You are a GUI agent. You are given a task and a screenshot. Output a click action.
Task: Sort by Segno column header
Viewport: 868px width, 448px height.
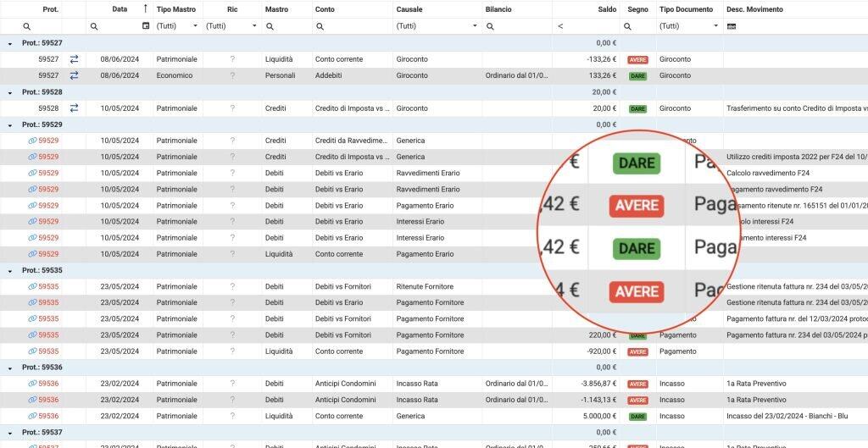click(x=638, y=9)
